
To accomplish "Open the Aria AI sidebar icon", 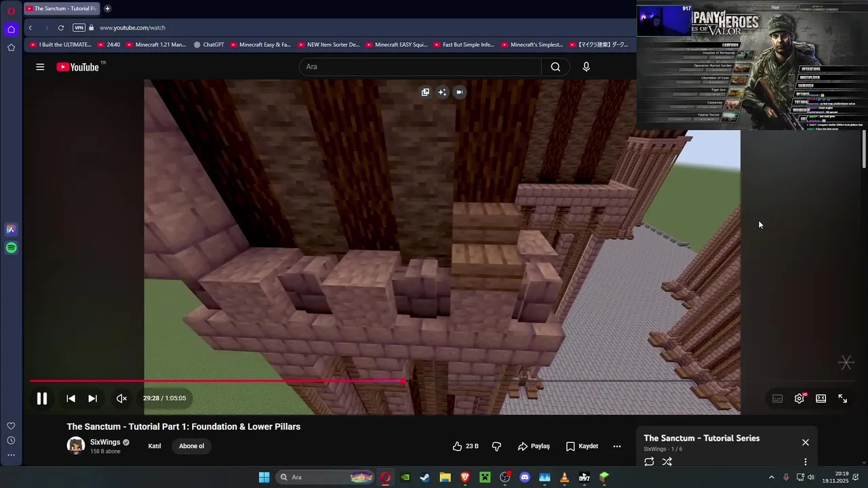I will 11,230.
